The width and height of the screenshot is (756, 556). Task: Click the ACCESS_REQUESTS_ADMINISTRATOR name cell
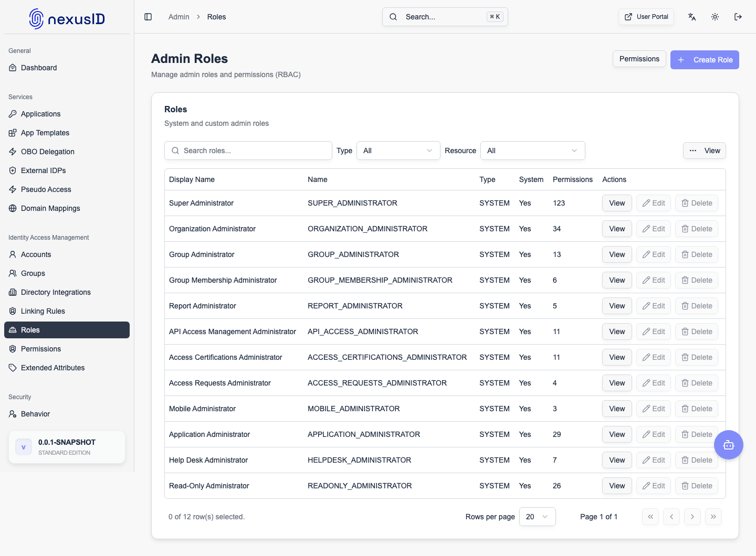377,383
